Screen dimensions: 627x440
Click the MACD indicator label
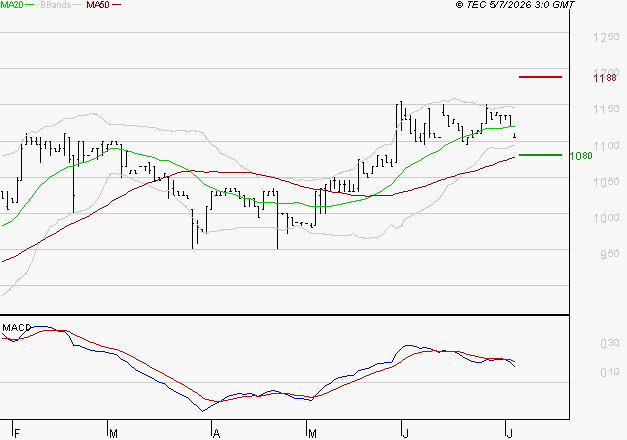click(17, 328)
